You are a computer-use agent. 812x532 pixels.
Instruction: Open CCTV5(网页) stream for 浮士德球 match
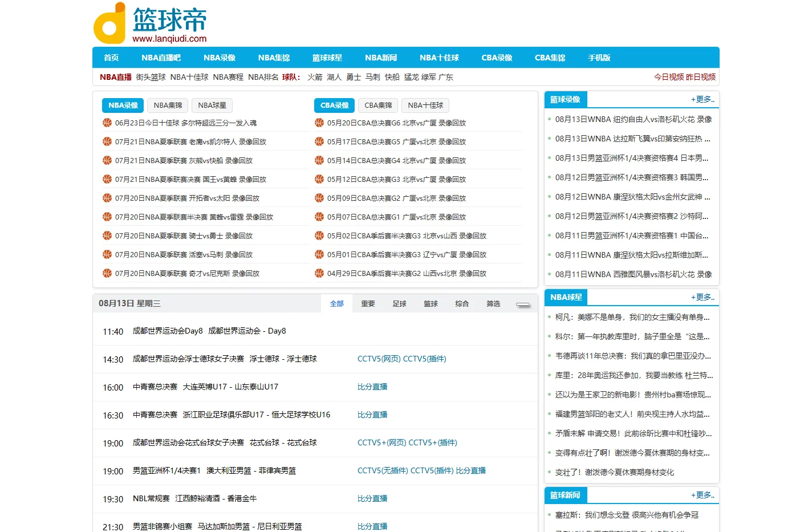(379, 359)
